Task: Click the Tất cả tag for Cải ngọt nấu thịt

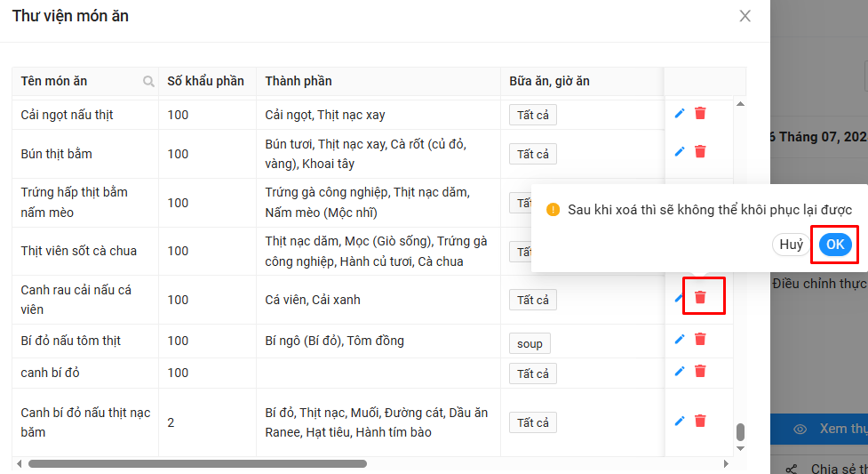Action: tap(533, 115)
